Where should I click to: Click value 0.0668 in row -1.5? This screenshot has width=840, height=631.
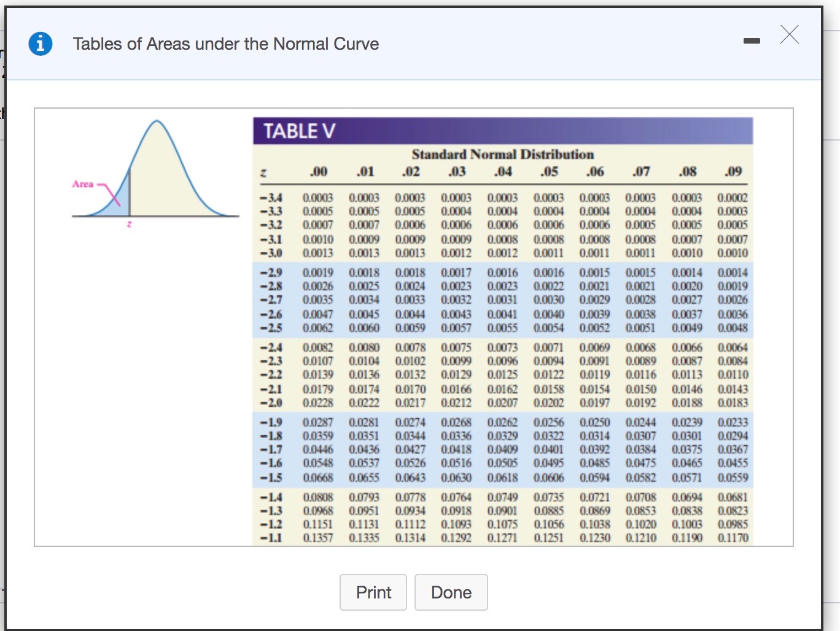(318, 478)
